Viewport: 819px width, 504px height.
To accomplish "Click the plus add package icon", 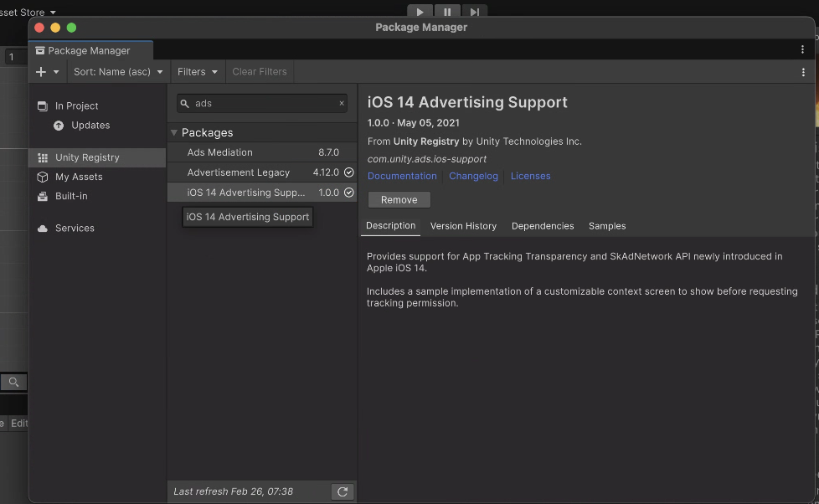I will (41, 72).
